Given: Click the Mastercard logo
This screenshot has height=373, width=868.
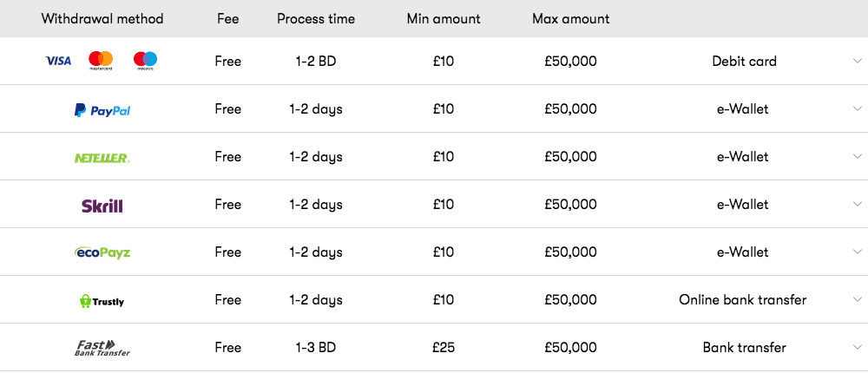Looking at the screenshot, I should 101,61.
